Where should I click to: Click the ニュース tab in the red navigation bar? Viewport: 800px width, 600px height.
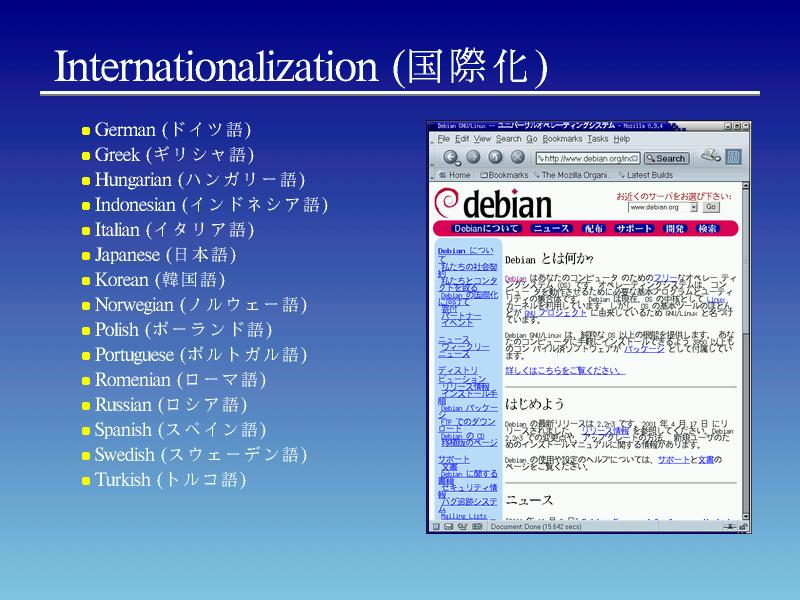(x=551, y=229)
